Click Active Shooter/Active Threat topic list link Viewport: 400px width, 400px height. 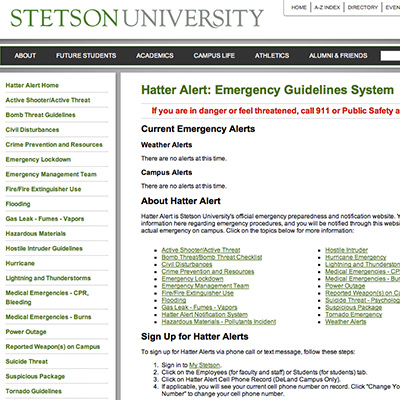[x=201, y=250]
